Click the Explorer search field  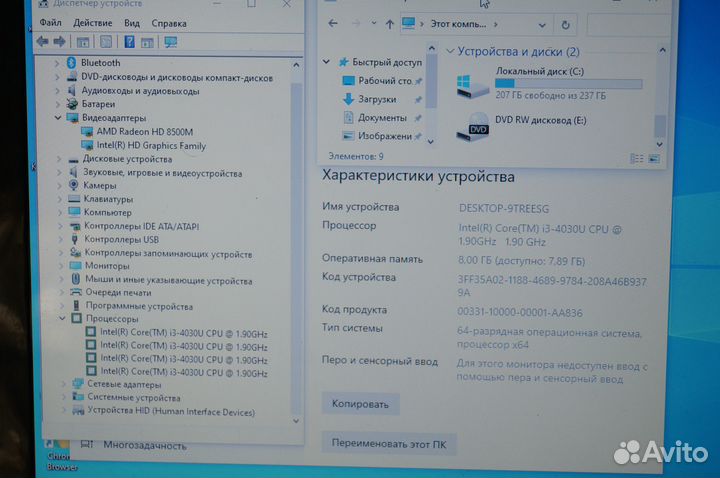[x=627, y=25]
